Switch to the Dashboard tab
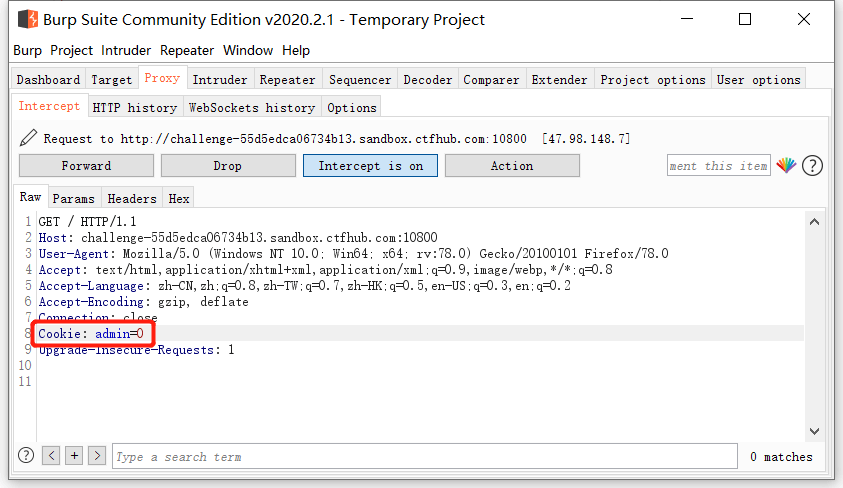This screenshot has height=488, width=843. click(48, 80)
